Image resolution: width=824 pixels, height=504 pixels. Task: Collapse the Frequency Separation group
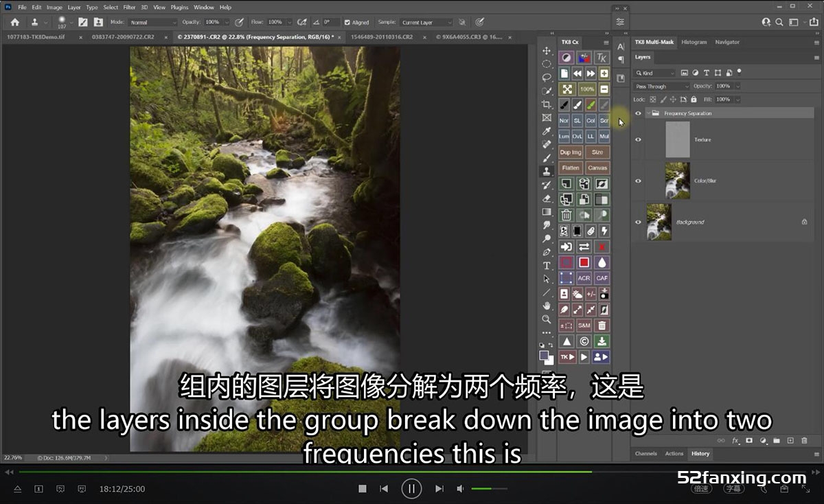[x=648, y=113]
